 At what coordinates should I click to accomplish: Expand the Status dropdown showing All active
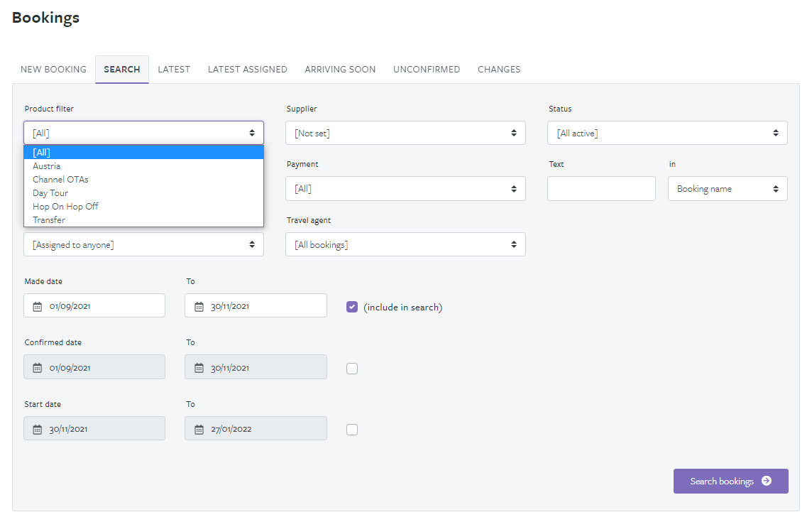click(x=667, y=133)
